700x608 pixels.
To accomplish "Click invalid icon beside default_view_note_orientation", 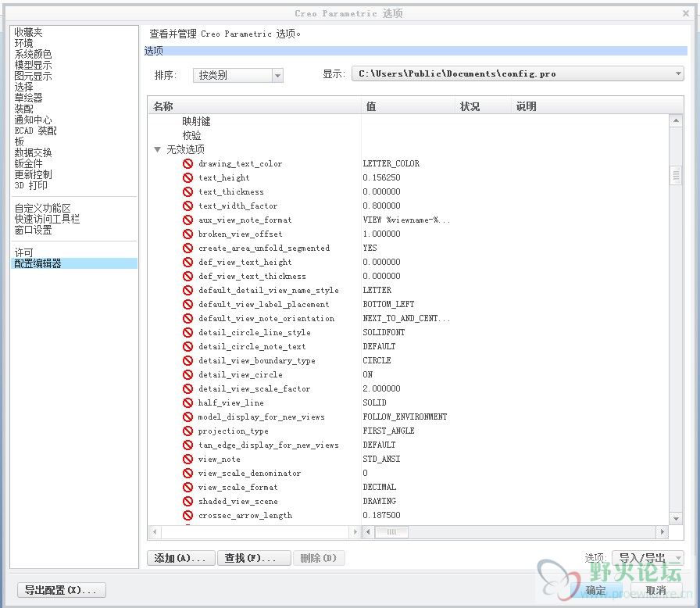I will click(x=187, y=318).
